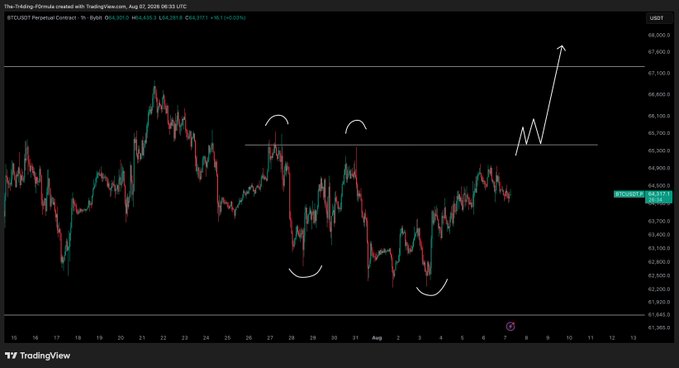Select the BTCUSDT.P green price-line label

click(629, 194)
